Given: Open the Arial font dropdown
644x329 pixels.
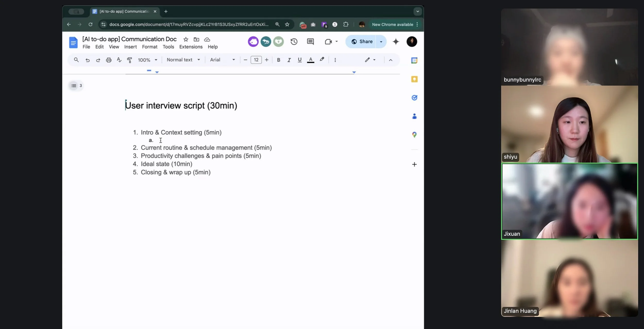Looking at the screenshot, I should coord(222,60).
